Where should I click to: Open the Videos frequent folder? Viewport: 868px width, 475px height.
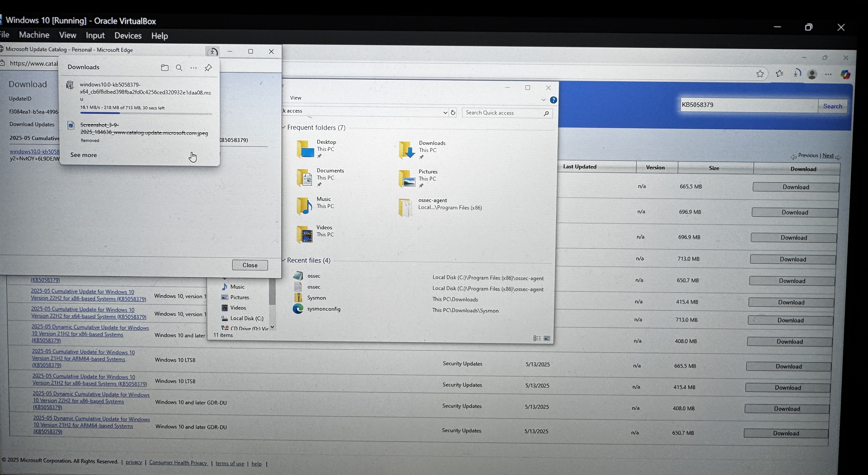click(315, 234)
